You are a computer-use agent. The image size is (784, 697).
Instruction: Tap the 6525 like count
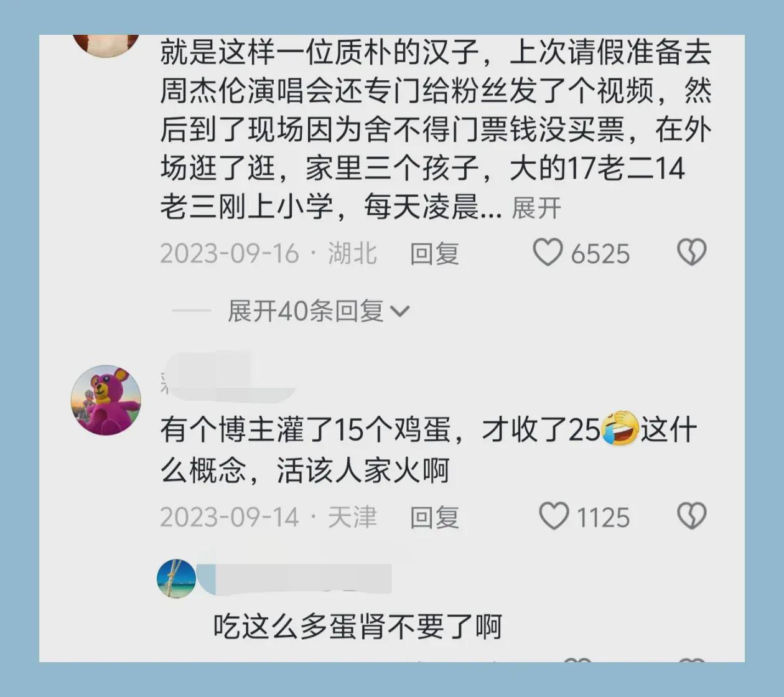600,254
